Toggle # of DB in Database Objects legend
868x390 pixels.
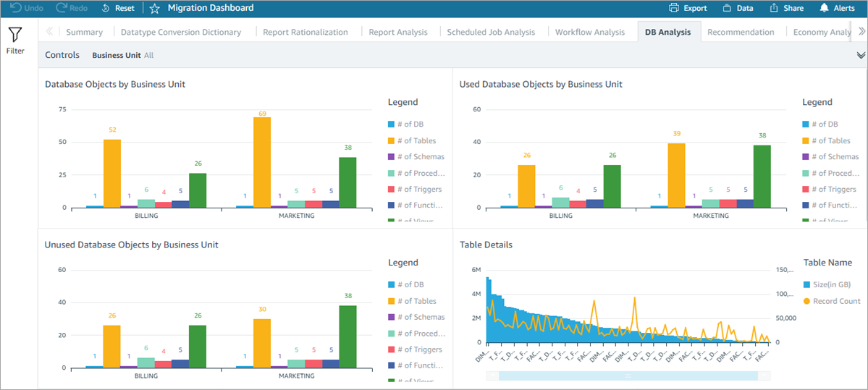coord(406,124)
